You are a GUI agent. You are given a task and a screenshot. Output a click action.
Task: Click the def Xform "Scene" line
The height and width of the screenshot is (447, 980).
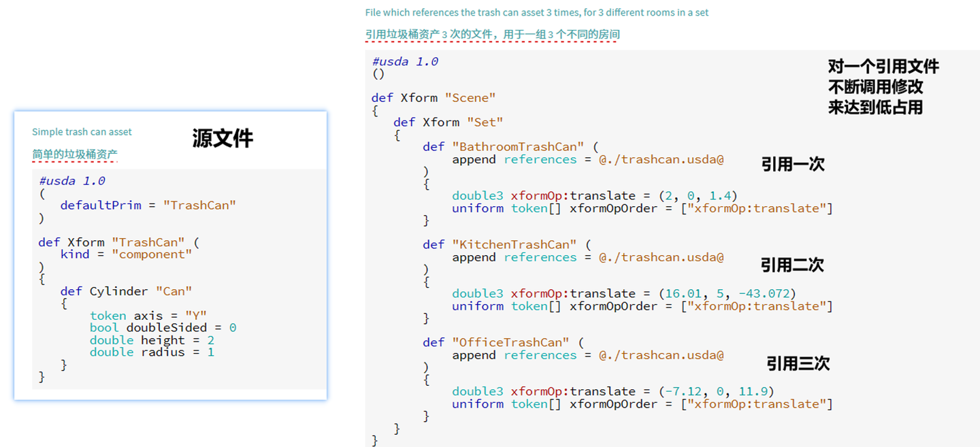coord(434,97)
